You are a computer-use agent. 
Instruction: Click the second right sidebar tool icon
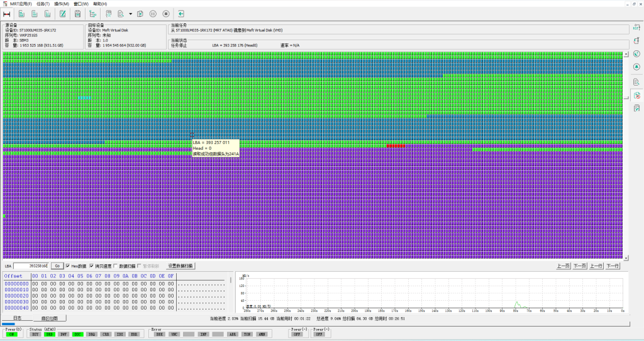coord(636,41)
